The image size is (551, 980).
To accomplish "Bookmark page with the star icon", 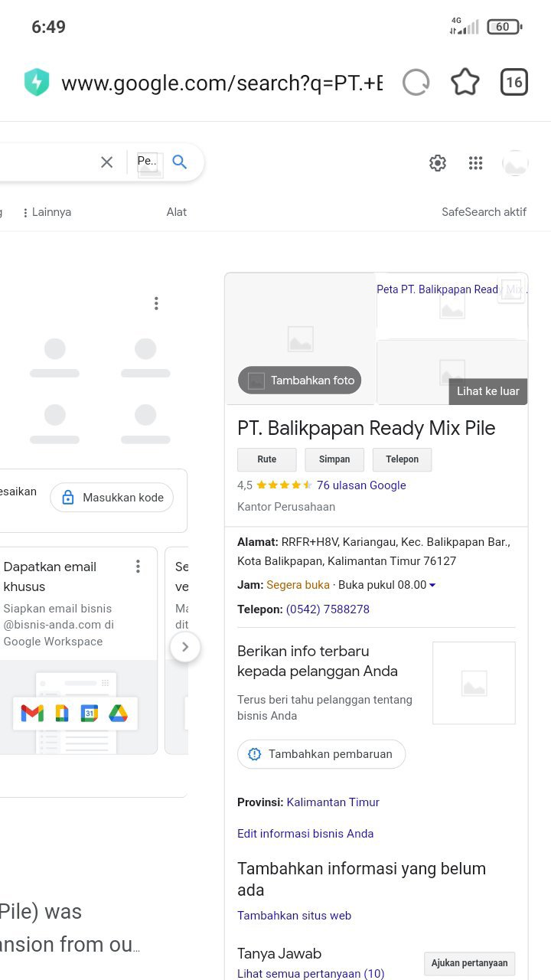I will (x=465, y=83).
